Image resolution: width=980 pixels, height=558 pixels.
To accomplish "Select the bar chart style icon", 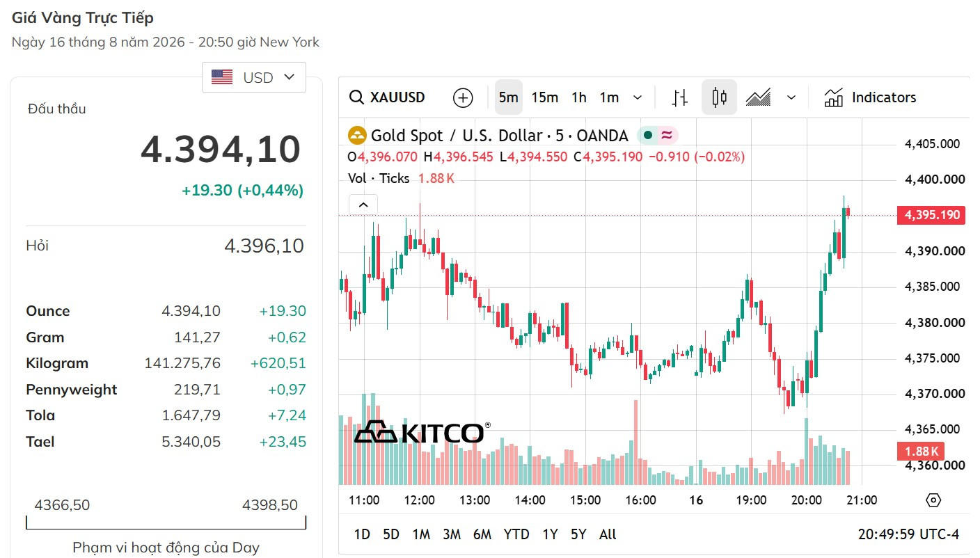I will [x=680, y=97].
